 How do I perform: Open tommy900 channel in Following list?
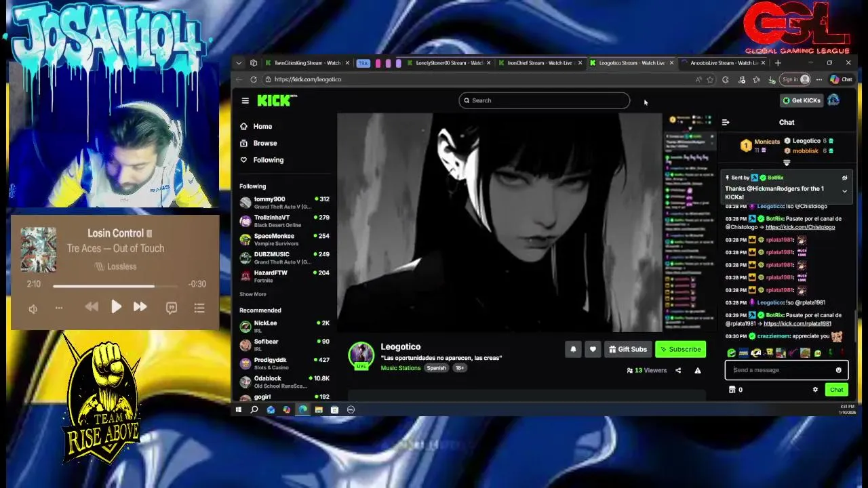click(284, 202)
